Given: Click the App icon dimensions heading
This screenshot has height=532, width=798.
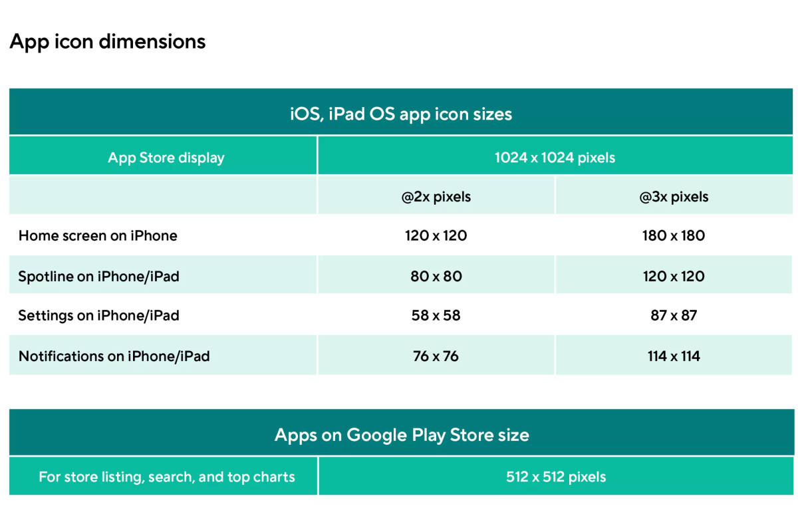Looking at the screenshot, I should (x=108, y=42).
